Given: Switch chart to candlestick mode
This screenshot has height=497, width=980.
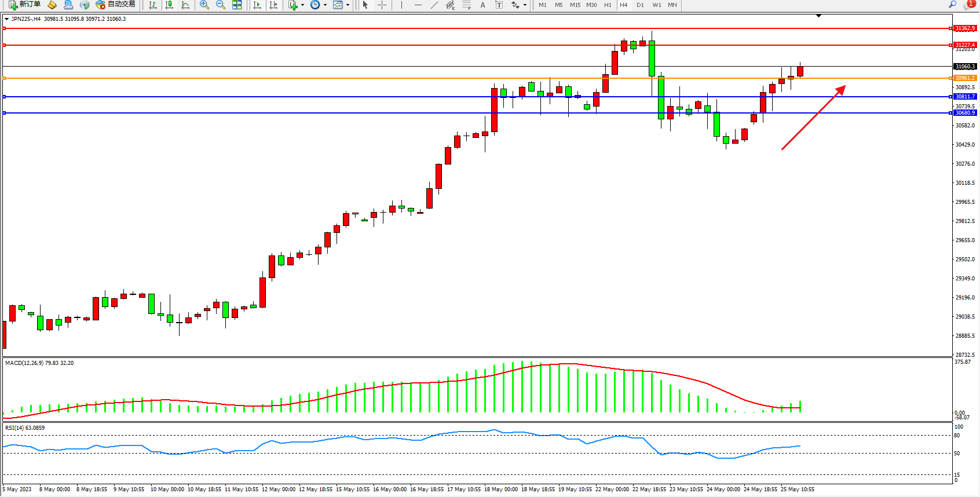Looking at the screenshot, I should [x=169, y=5].
